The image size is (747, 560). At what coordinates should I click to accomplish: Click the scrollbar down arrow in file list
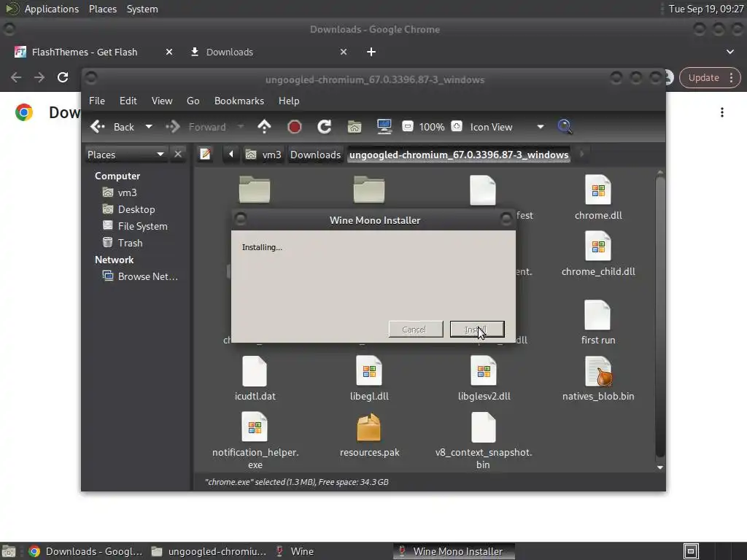tap(659, 467)
